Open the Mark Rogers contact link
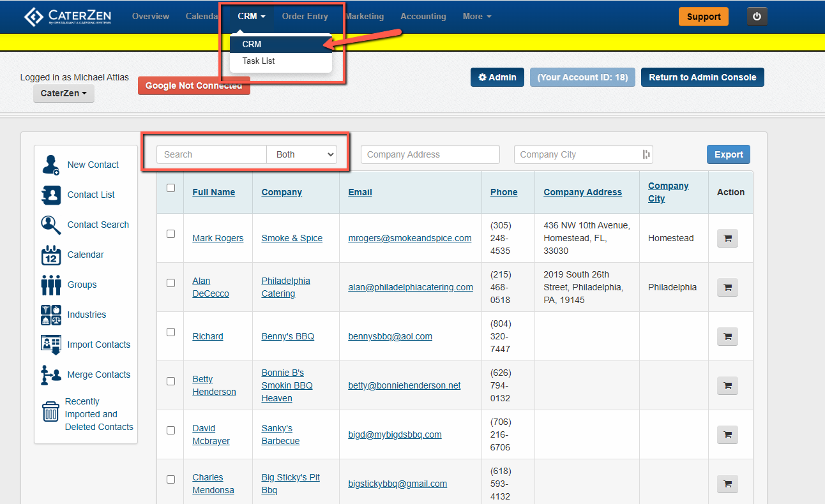 click(218, 238)
